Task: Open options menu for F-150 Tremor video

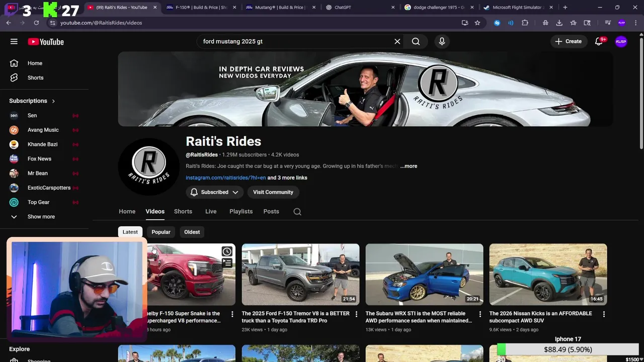Action: 356,314
